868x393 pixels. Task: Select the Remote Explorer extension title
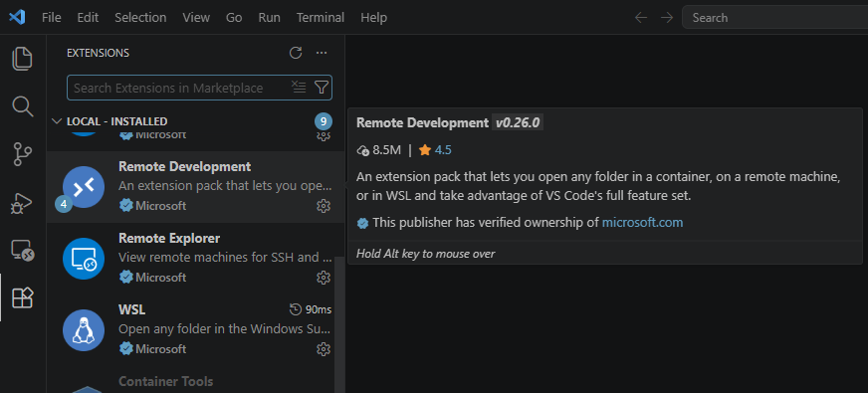169,238
